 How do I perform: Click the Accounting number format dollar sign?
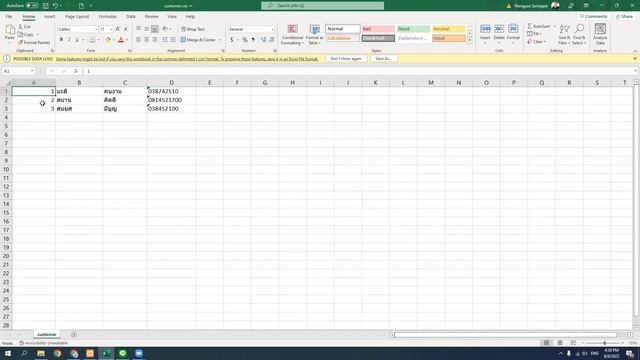tap(232, 40)
